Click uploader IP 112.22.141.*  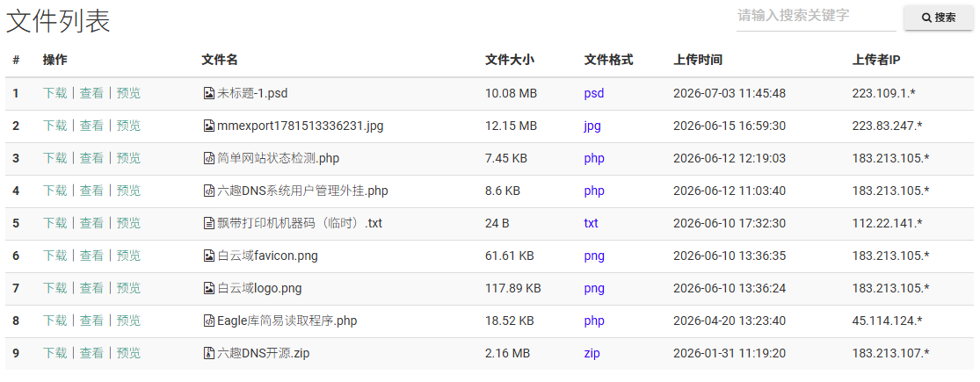888,223
